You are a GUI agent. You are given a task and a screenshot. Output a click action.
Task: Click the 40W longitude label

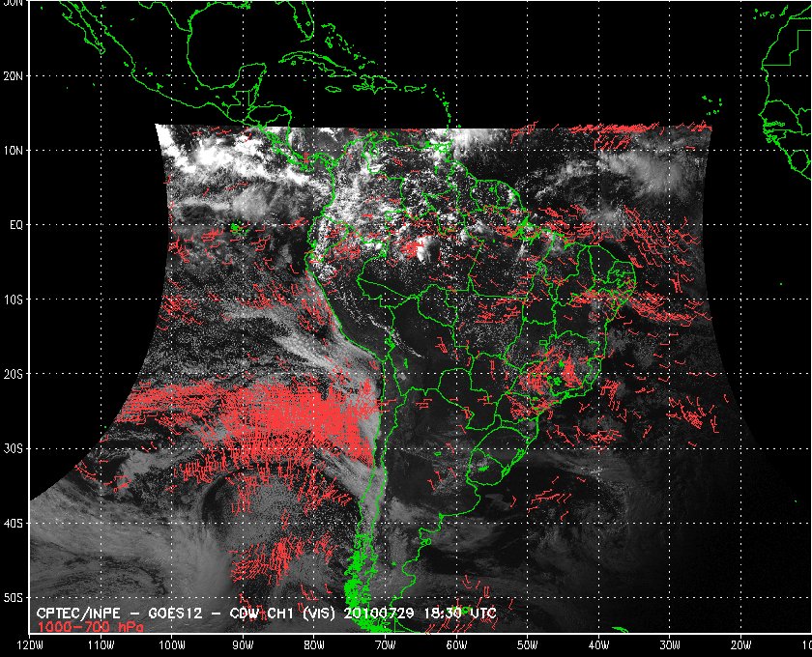[x=598, y=645]
